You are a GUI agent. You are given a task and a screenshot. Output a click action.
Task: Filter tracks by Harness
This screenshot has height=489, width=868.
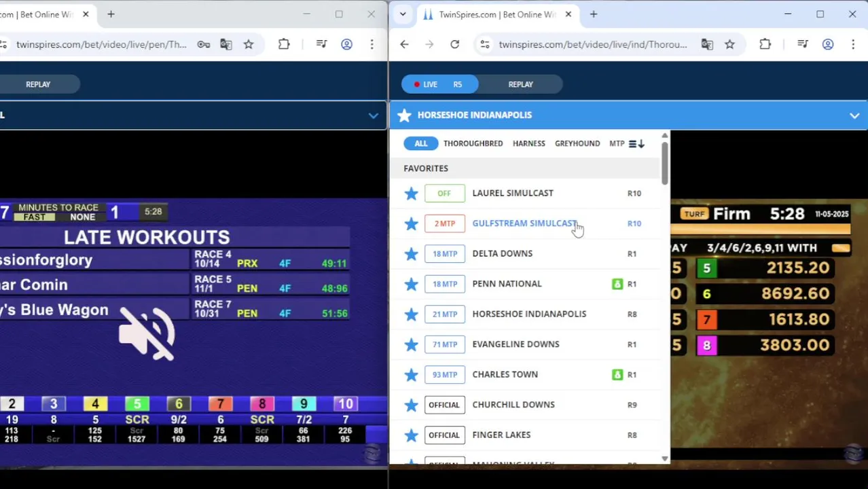(x=529, y=143)
